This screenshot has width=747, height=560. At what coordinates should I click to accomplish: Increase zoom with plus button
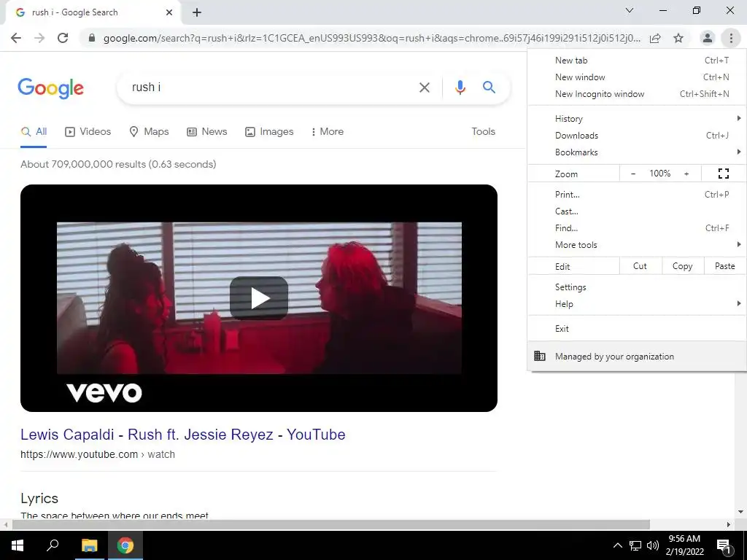686,174
